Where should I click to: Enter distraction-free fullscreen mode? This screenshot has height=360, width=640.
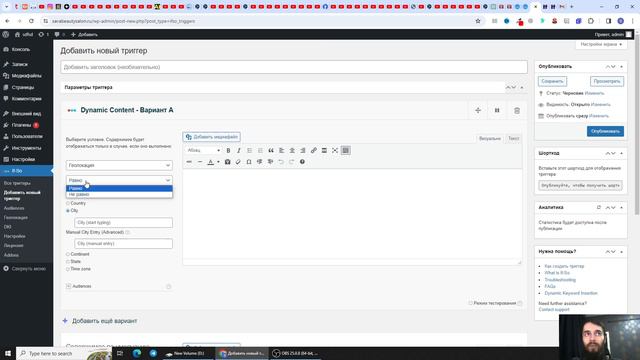335,151
